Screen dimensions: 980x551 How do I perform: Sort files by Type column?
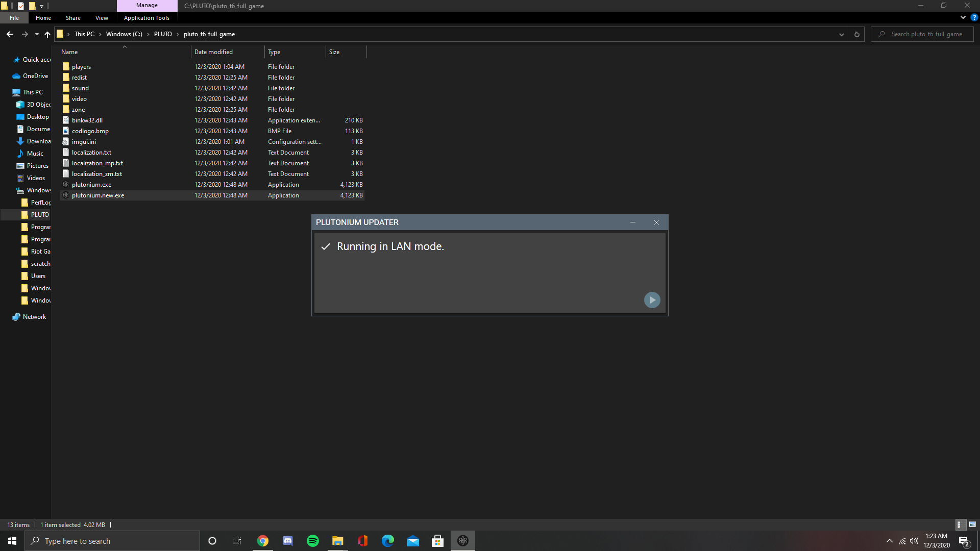click(295, 52)
